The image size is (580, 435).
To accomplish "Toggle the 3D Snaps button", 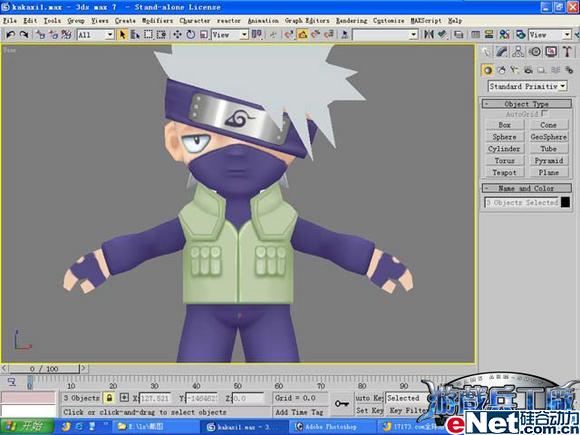I will click(289, 35).
